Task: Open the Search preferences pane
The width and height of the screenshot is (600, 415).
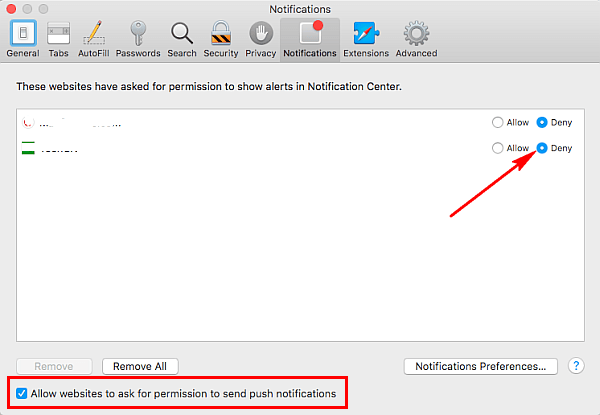Action: point(182,39)
